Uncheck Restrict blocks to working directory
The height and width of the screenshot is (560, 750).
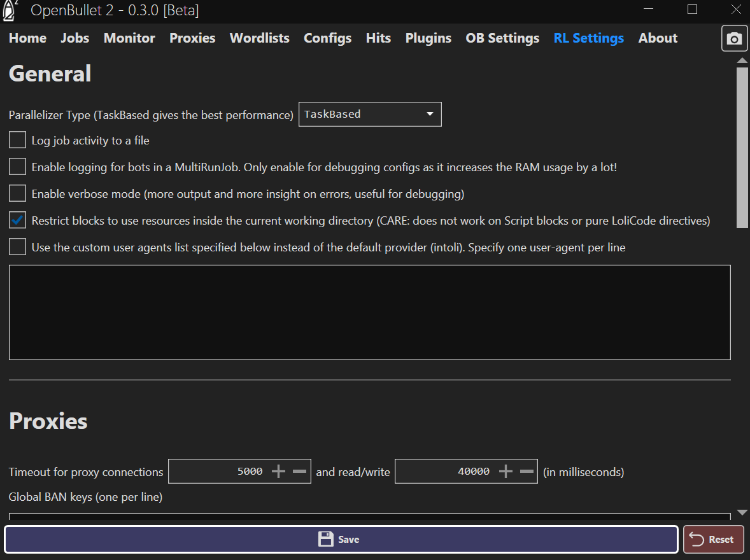(x=18, y=220)
